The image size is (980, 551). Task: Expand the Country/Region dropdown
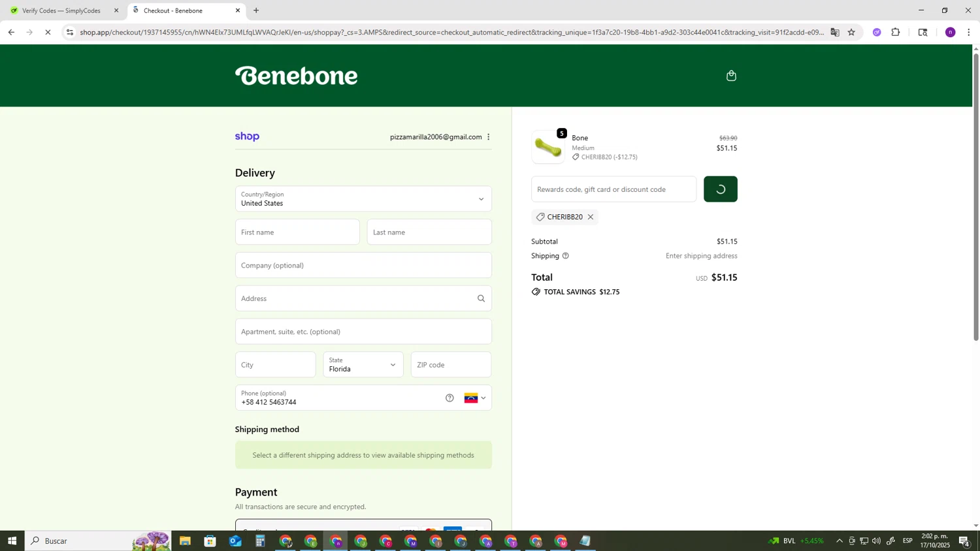pos(363,199)
